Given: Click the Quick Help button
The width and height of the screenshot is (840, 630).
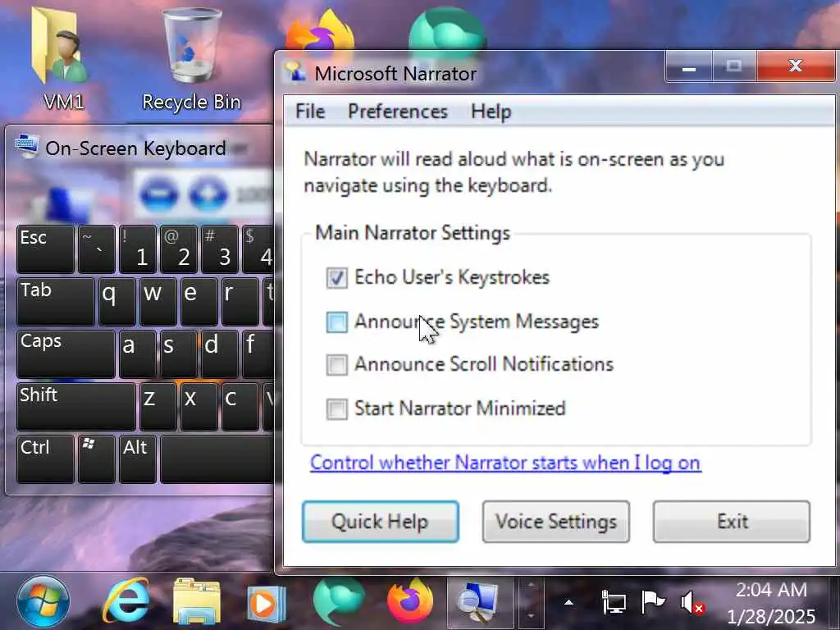Looking at the screenshot, I should (381, 522).
